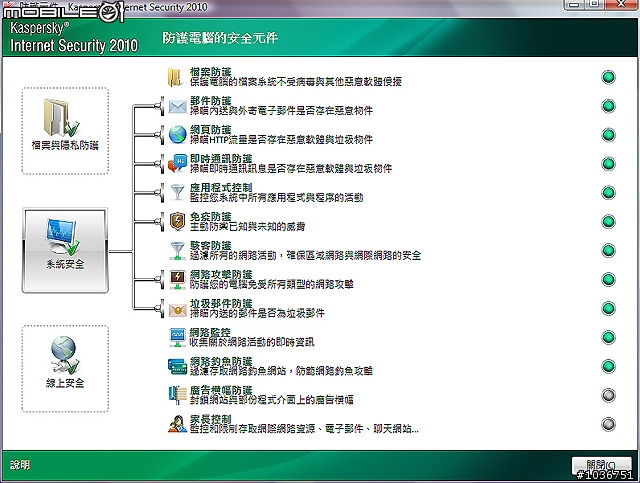The width and height of the screenshot is (640, 483).
Task: Toggle the 檔案防護 status indicator
Action: point(608,77)
